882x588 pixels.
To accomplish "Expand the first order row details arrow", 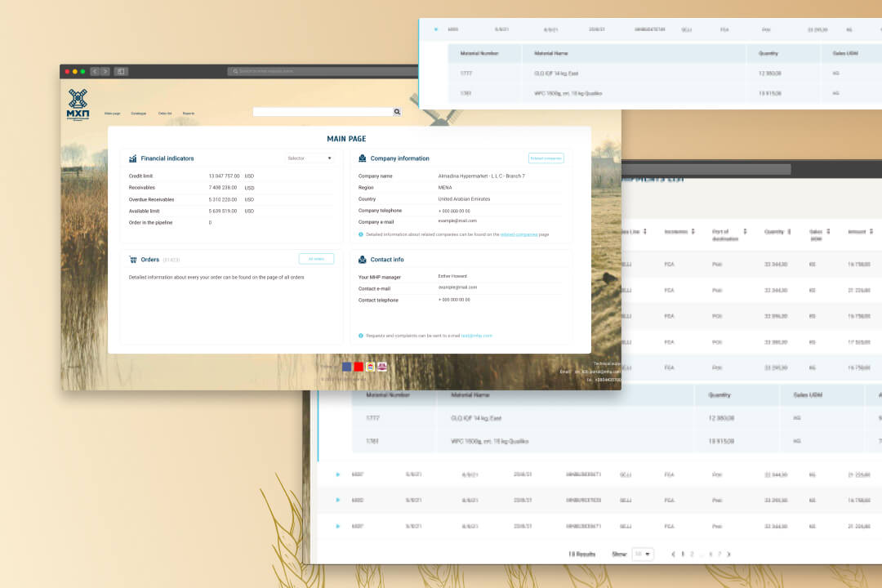I will pyautogui.click(x=336, y=474).
